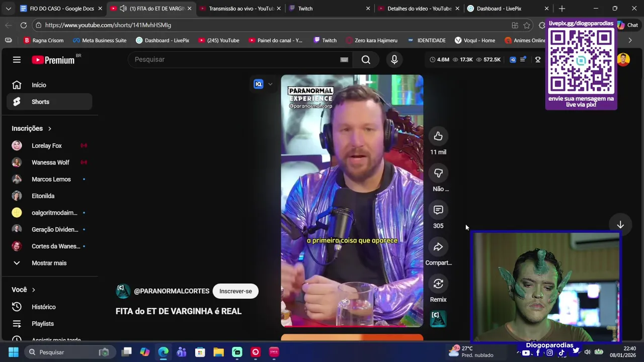Select Shorts in the sidebar
This screenshot has height=362, width=644.
tap(49, 102)
